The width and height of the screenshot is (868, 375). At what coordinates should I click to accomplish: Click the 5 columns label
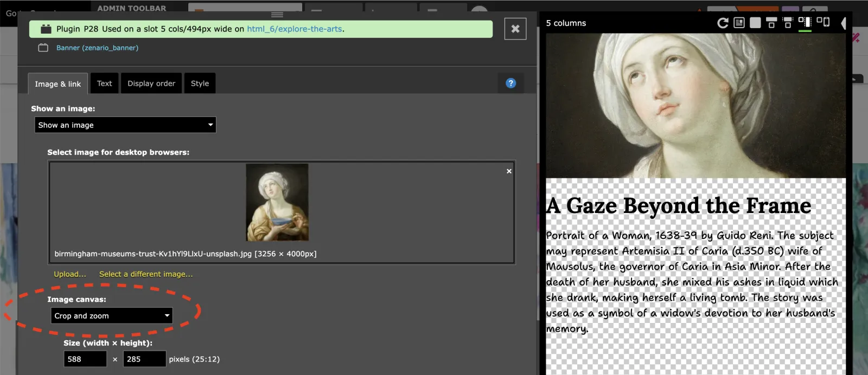pyautogui.click(x=566, y=23)
